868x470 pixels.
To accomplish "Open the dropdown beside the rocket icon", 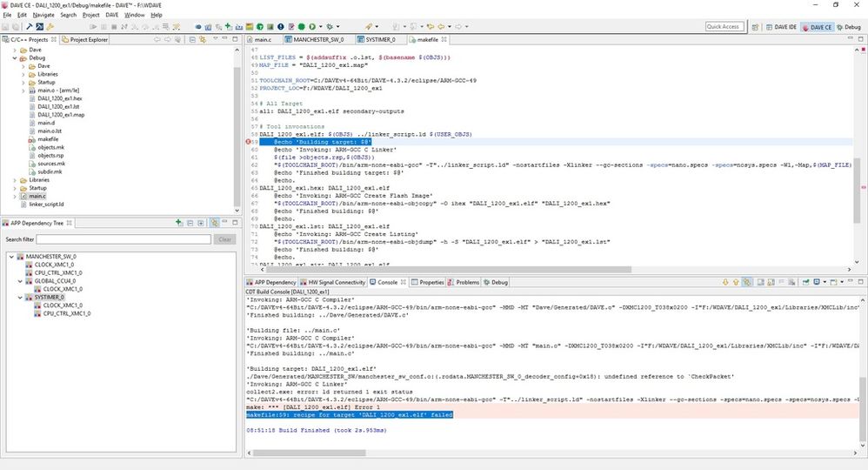I will [x=377, y=27].
